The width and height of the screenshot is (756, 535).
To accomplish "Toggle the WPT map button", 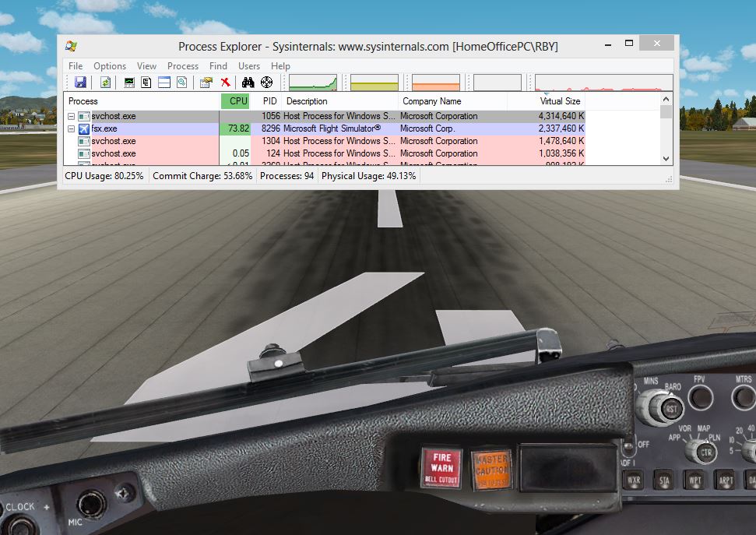I will pyautogui.click(x=694, y=480).
